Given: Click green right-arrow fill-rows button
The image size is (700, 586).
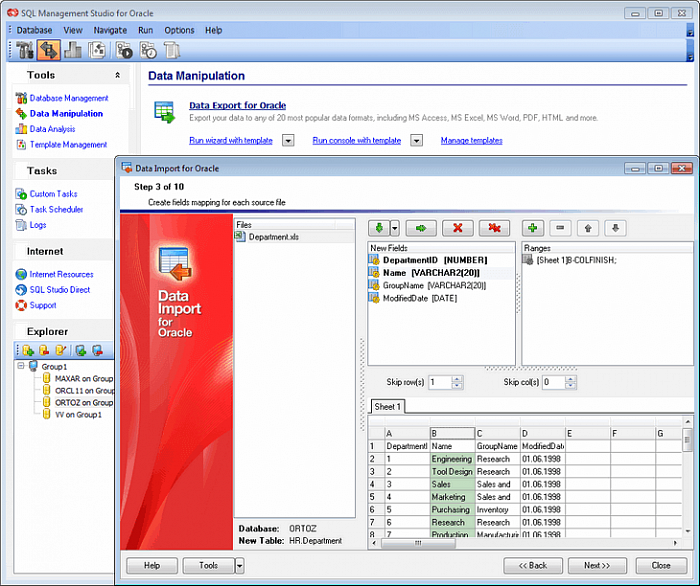Looking at the screenshot, I should (x=421, y=228).
